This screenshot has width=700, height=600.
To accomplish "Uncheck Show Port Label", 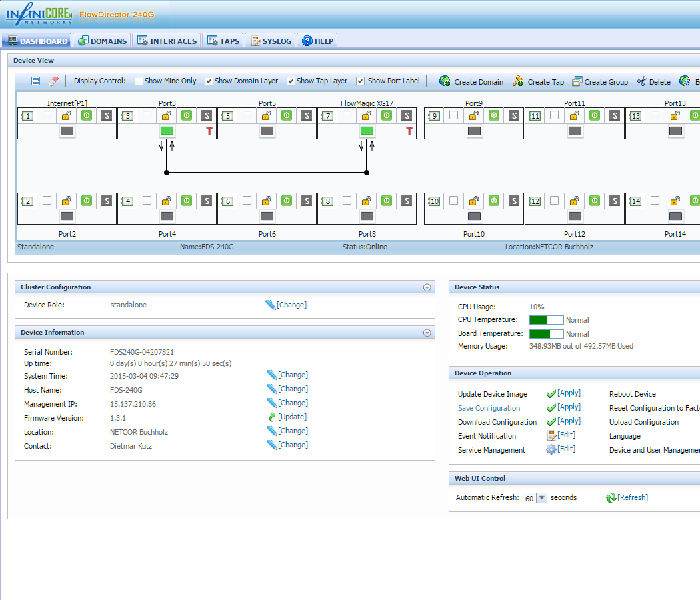I will [x=360, y=81].
